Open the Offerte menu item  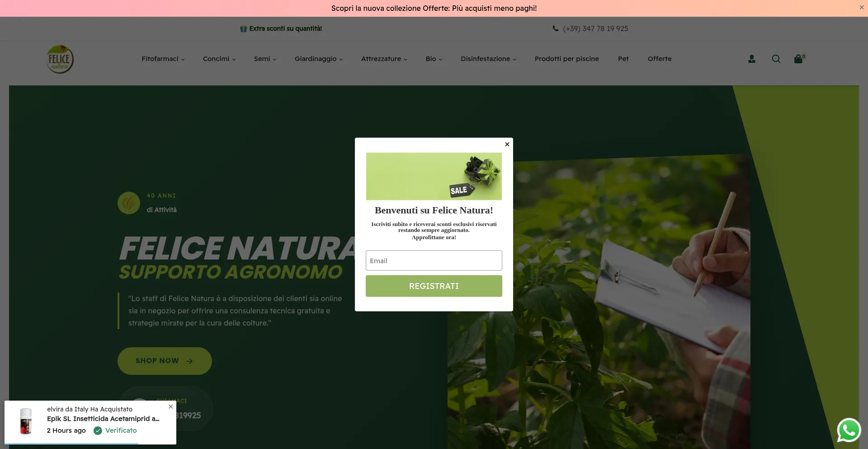coord(660,59)
